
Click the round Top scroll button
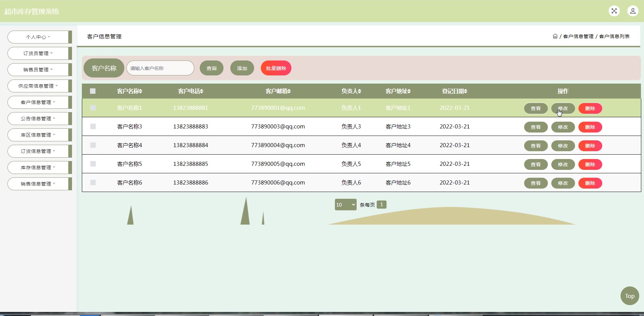[629, 296]
